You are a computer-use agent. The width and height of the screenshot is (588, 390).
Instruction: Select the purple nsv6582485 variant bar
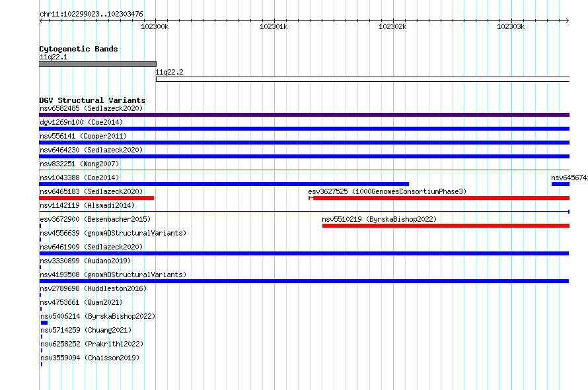[304, 115]
